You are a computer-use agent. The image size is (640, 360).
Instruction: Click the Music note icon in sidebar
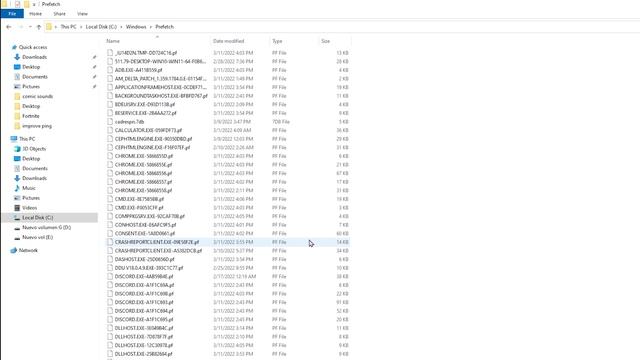(x=17, y=188)
